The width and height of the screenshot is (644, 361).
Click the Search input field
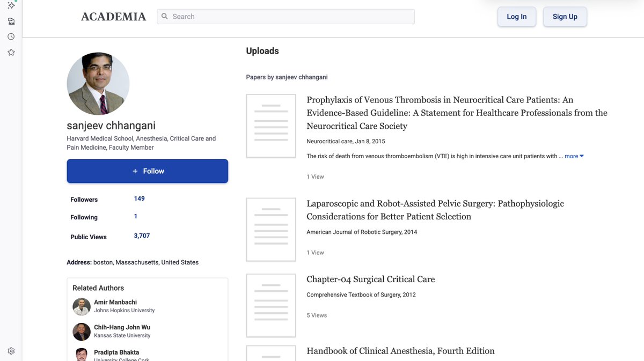point(284,16)
